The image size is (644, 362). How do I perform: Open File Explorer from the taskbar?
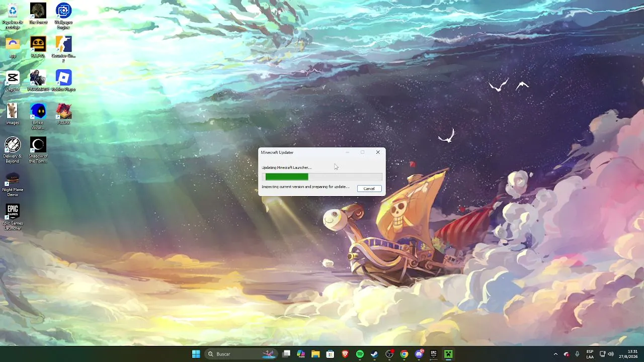tap(315, 354)
